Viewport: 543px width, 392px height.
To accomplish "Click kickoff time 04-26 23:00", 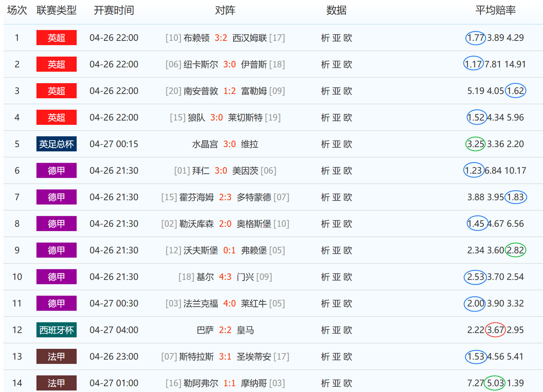I will pos(114,357).
